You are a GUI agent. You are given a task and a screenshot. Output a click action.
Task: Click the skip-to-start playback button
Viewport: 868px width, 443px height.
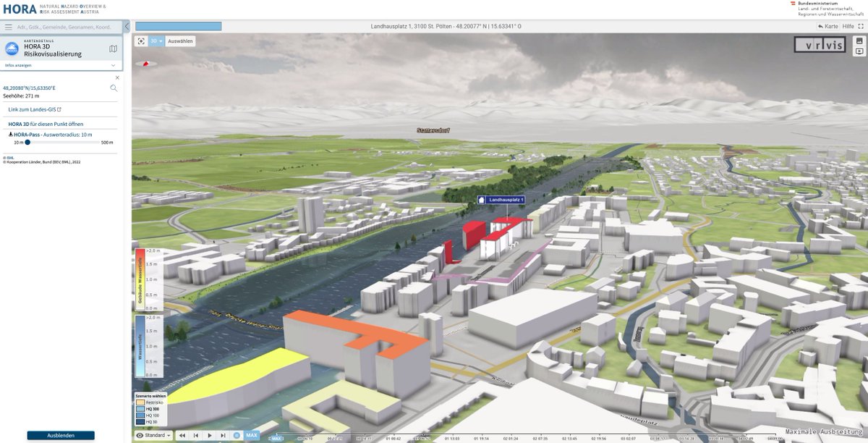pyautogui.click(x=196, y=436)
